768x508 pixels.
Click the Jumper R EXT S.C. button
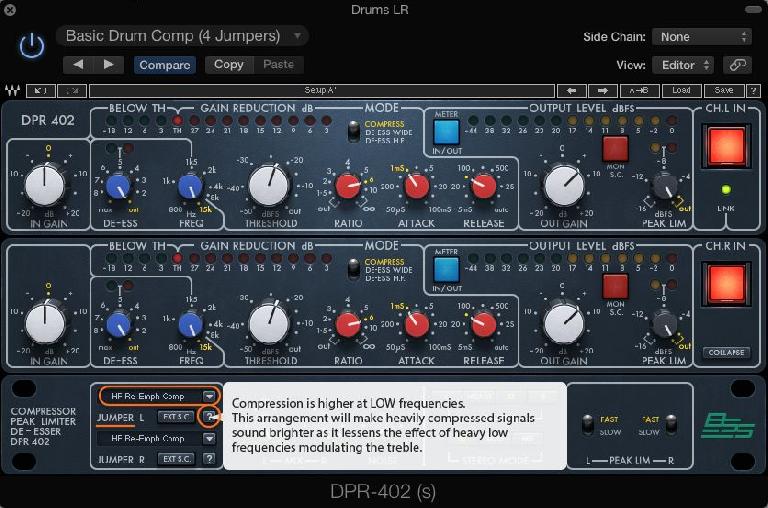[x=176, y=459]
